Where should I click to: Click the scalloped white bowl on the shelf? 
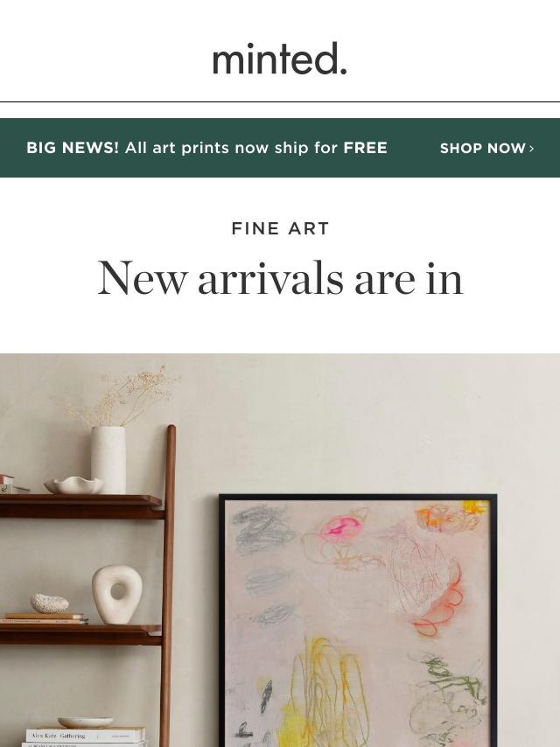(x=73, y=485)
